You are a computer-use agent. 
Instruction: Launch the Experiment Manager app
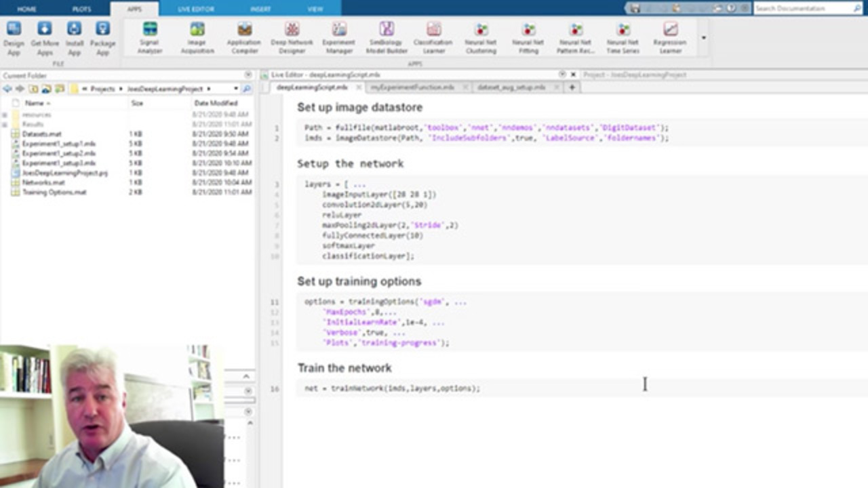coord(339,37)
